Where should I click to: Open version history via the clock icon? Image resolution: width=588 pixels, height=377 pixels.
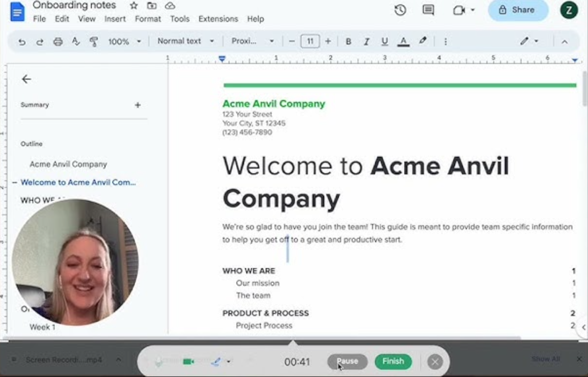coord(400,10)
